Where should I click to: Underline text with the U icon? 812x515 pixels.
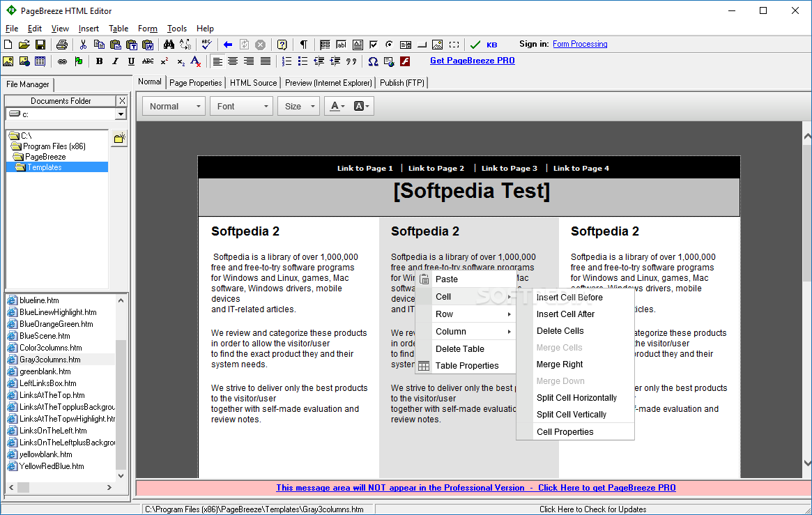point(132,61)
